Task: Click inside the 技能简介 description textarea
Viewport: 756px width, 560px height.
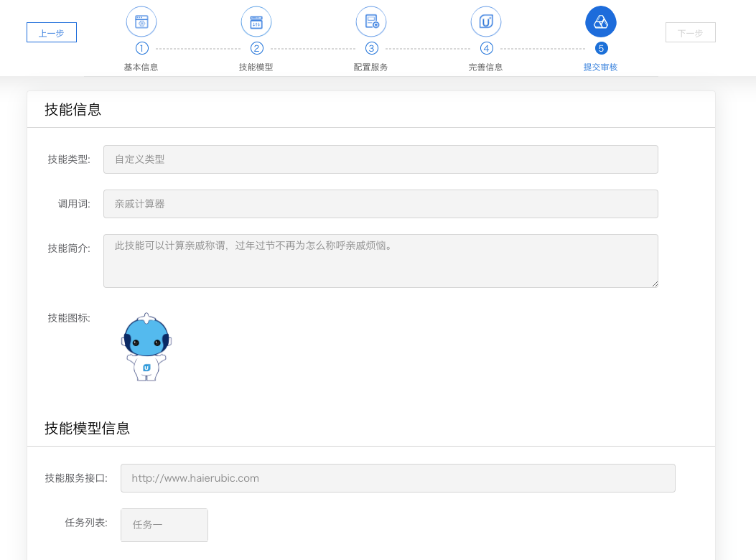Action: 381,261
